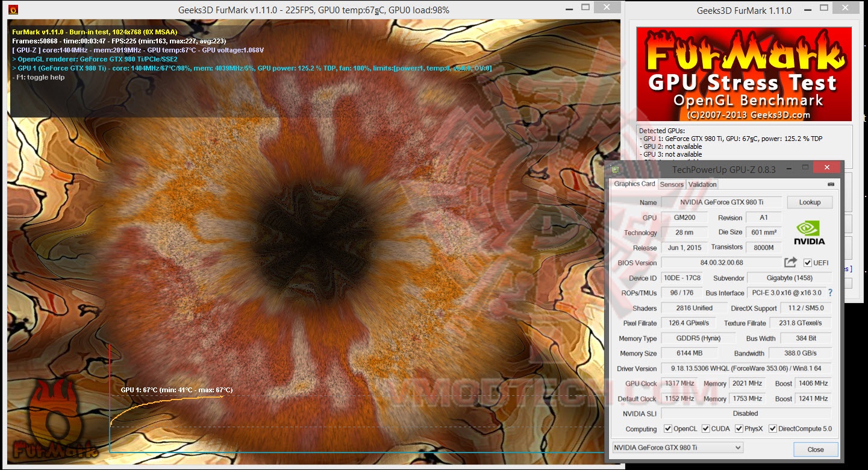Viewport: 868px width, 470px height.
Task: Select the DirectX Support field 11.2 / SM5.0
Action: (x=806, y=308)
